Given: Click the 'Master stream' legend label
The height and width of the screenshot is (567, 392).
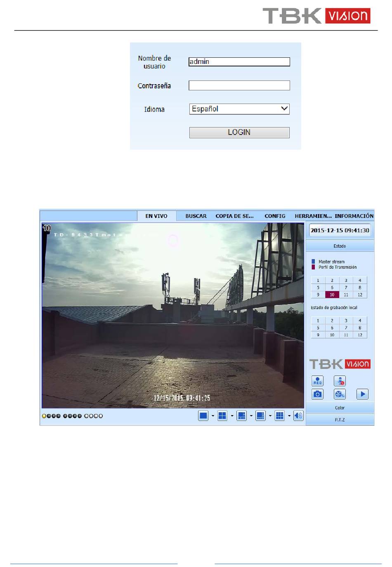Looking at the screenshot, I should 331,262.
